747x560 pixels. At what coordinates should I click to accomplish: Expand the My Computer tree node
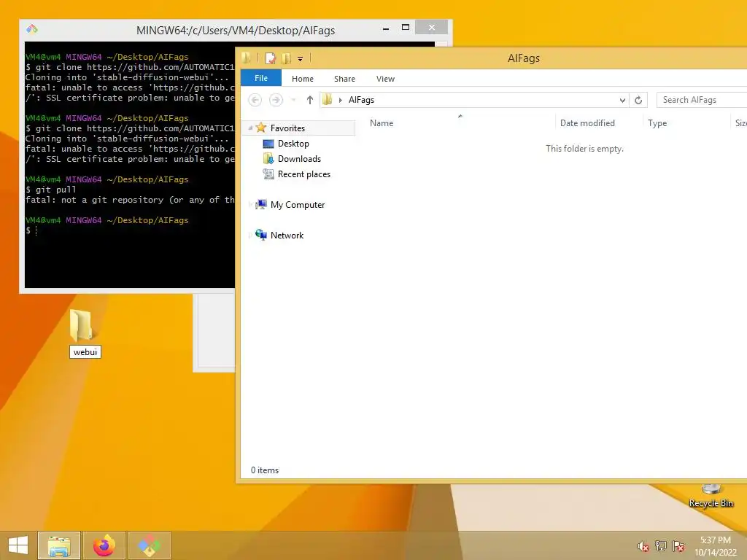(250, 205)
